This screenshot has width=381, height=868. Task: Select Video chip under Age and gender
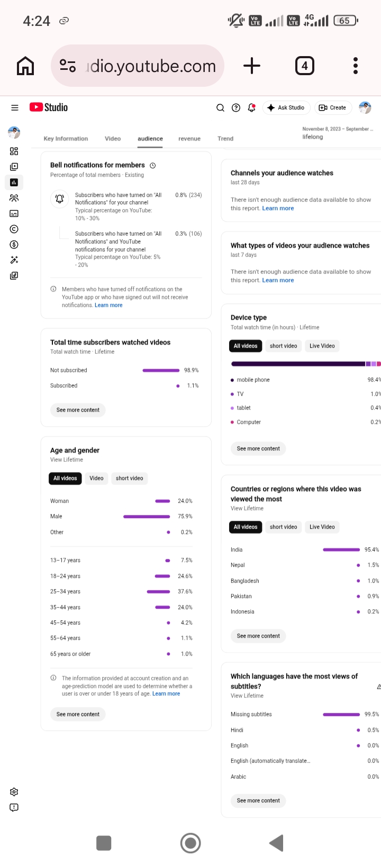96,478
